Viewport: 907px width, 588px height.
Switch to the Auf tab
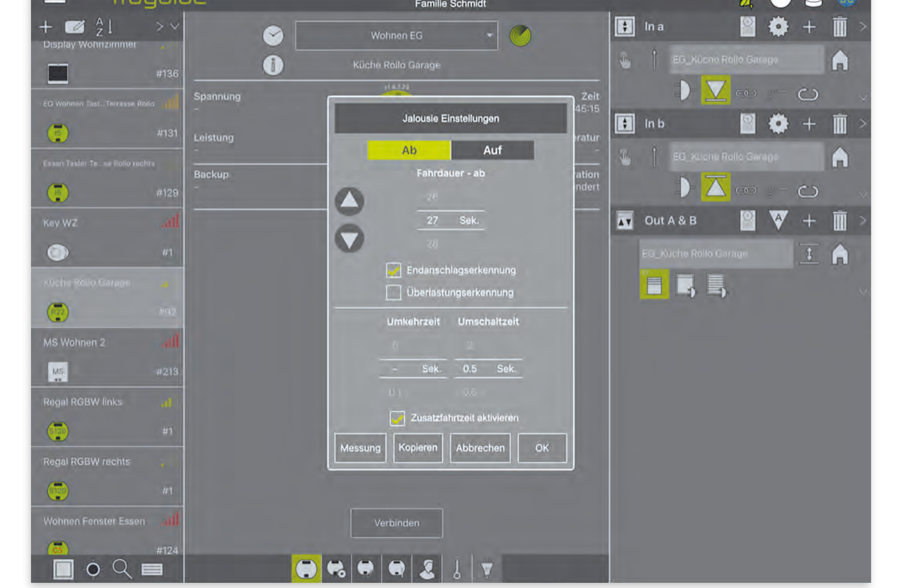click(x=492, y=150)
